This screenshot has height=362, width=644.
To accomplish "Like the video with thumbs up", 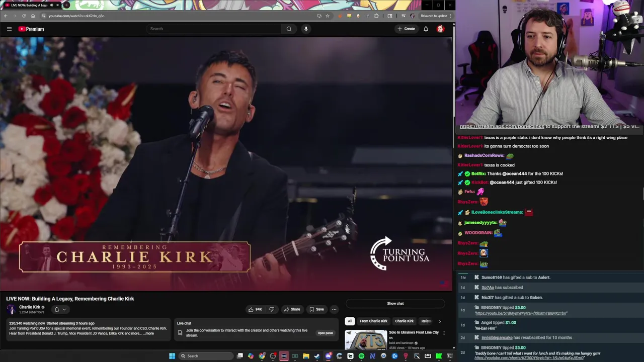I will click(x=255, y=309).
